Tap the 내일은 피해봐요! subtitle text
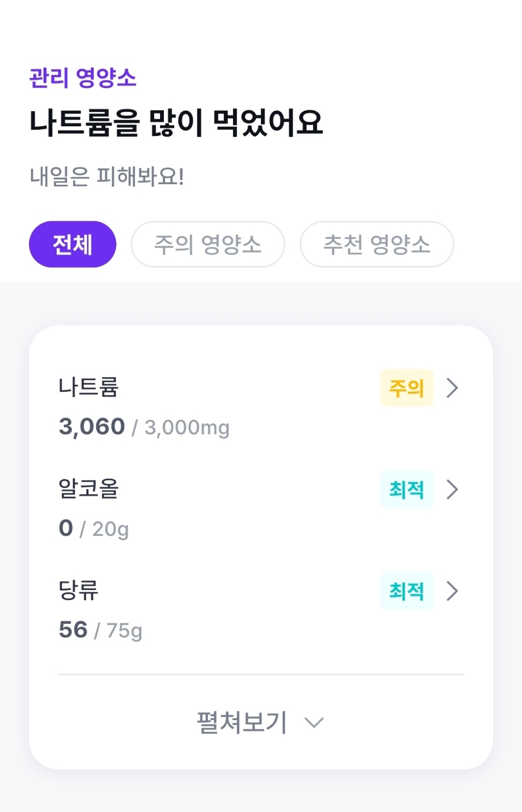 (x=107, y=176)
